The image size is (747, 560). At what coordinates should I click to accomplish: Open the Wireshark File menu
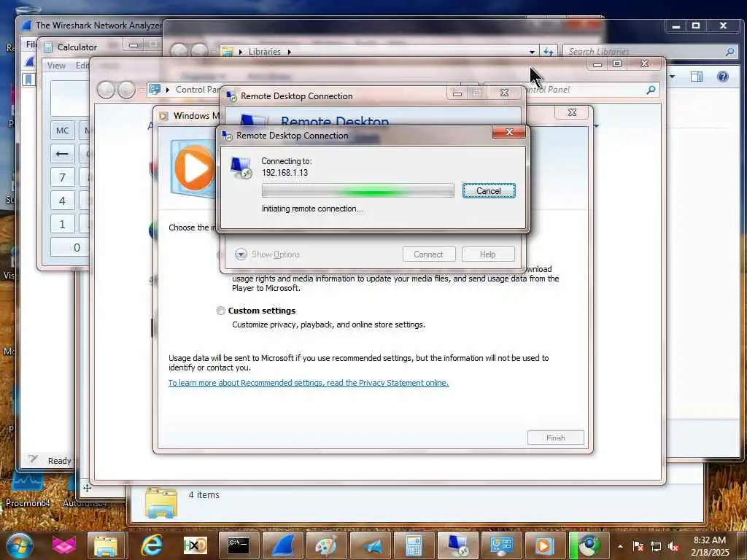31,44
